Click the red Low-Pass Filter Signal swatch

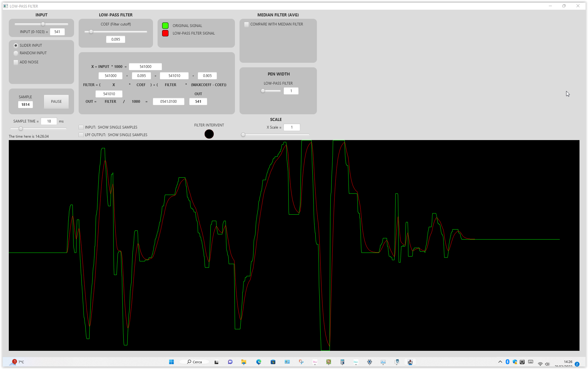[x=165, y=33]
